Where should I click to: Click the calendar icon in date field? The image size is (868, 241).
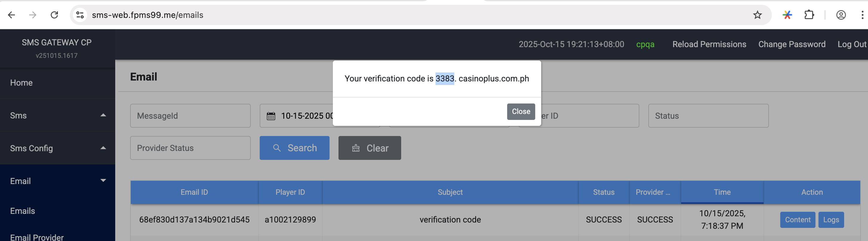[x=271, y=116]
